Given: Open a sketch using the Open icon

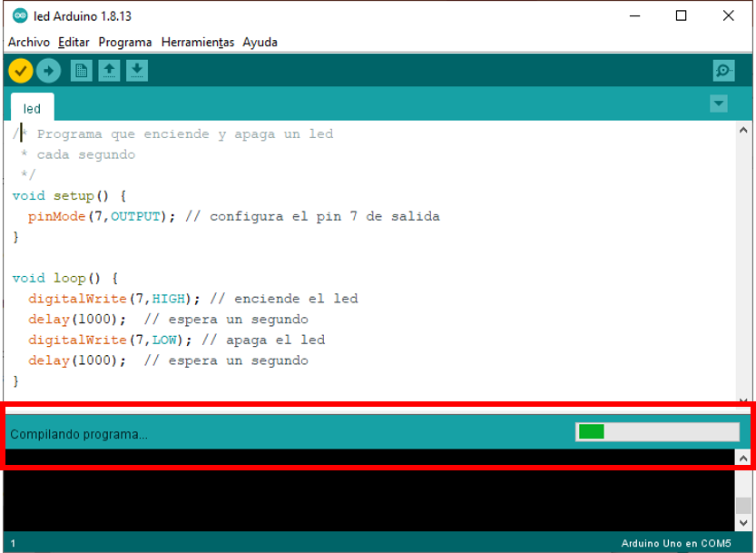Looking at the screenshot, I should tap(110, 71).
